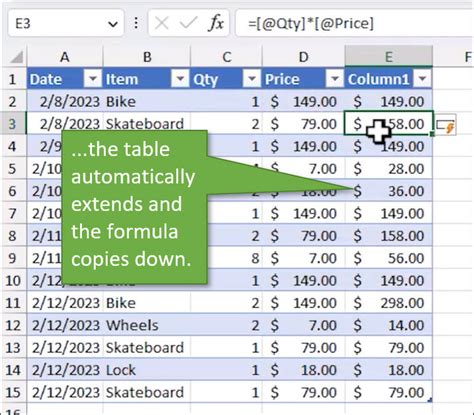Open the Column1 filter dropdown

(x=422, y=79)
